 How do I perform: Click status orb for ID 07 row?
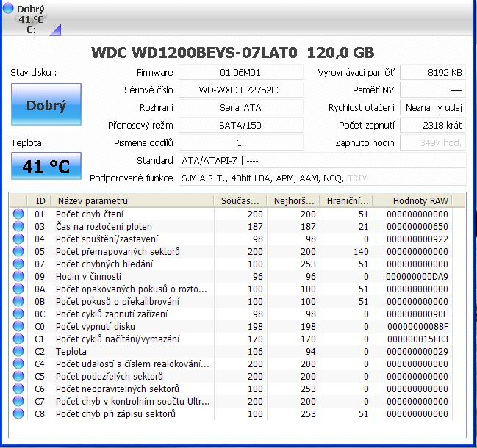point(18,264)
